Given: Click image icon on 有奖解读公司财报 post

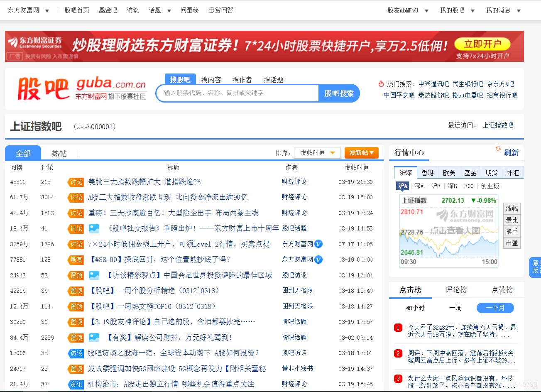Looking at the screenshot, I should [94, 337].
